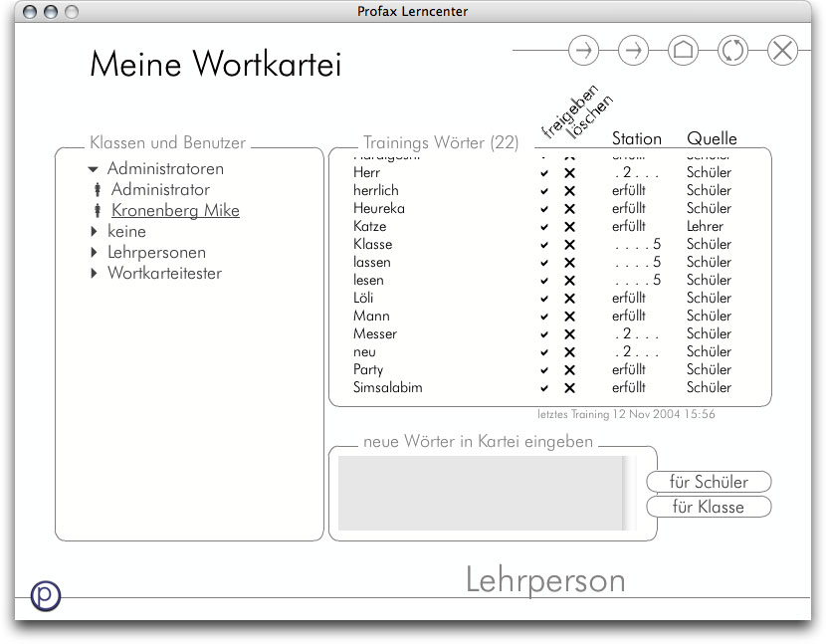
Task: Remove Katze using the löschen X
Action: 569,227
